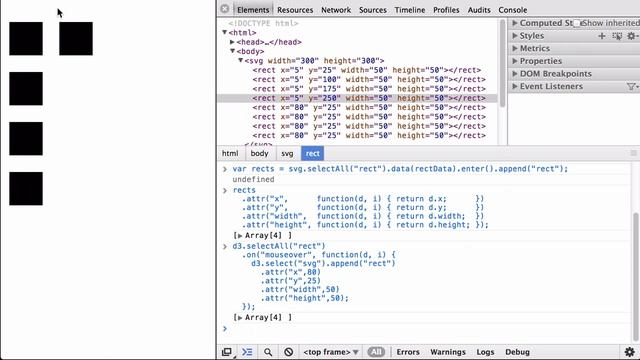
Task: Open DevTools settings gear at bottom right
Action: [x=629, y=352]
